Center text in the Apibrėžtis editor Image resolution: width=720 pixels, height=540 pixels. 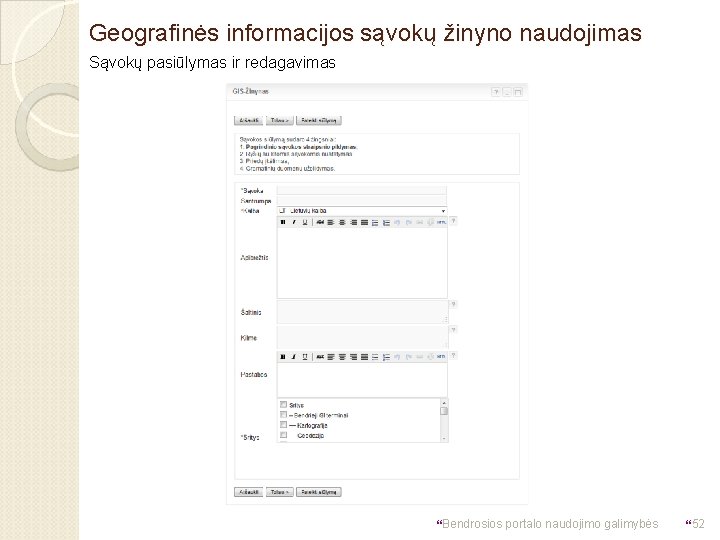pos(342,222)
